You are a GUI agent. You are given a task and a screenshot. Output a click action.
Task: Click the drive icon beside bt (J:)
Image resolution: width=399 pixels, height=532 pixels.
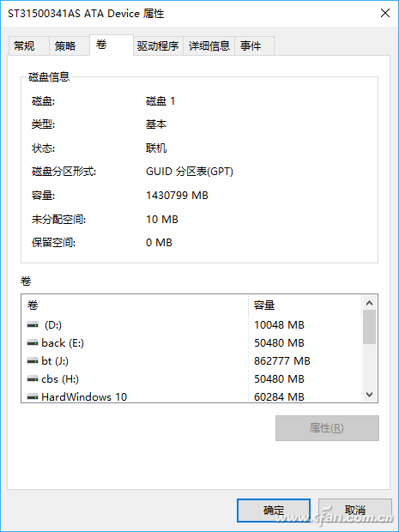pos(33,361)
